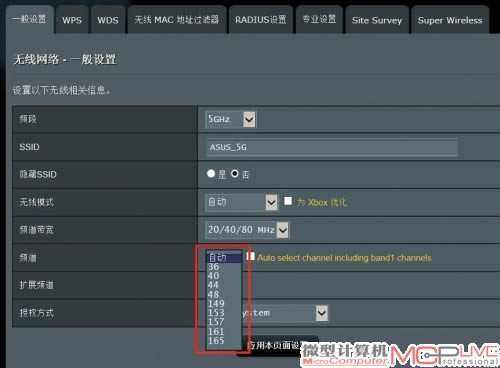
Task: Tick Auto select channel including band1 checkbox
Action: (250, 257)
